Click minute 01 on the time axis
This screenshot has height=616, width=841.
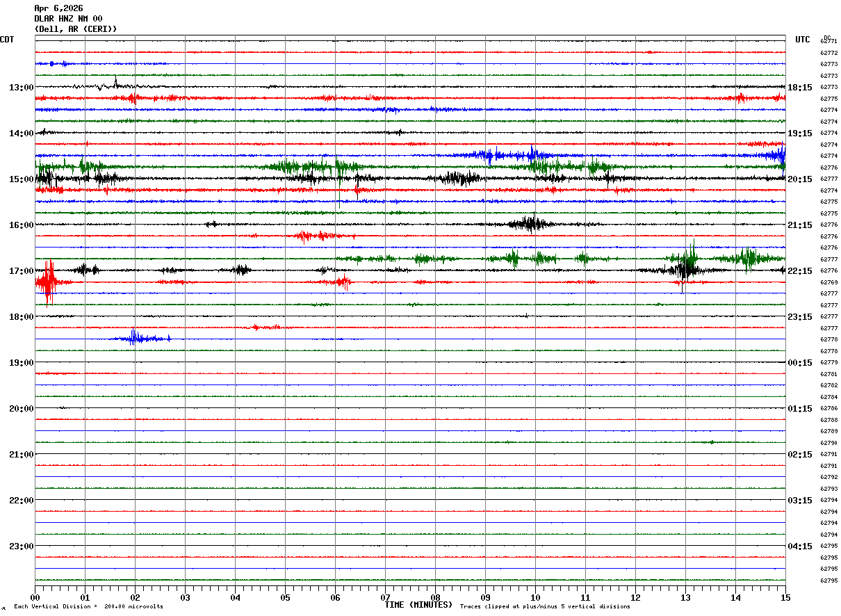(x=85, y=597)
